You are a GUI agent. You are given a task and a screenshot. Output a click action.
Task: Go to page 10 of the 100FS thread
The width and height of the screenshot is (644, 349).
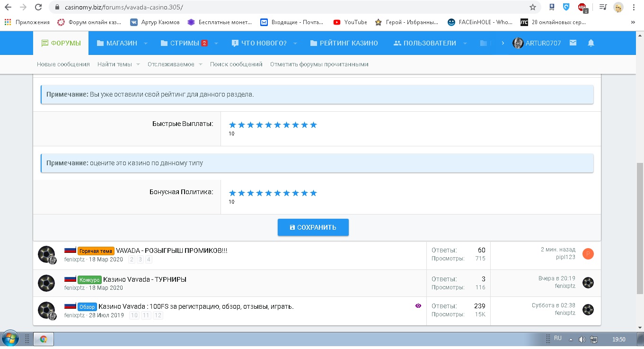pyautogui.click(x=134, y=315)
